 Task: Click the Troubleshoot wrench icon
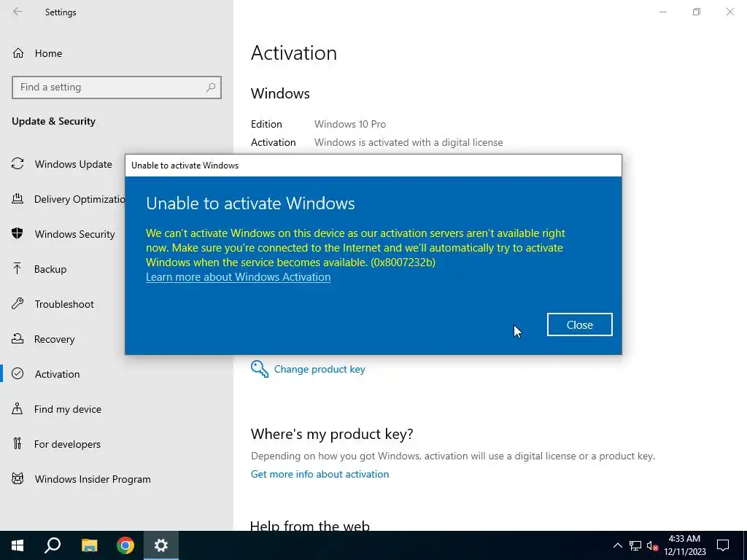click(18, 304)
